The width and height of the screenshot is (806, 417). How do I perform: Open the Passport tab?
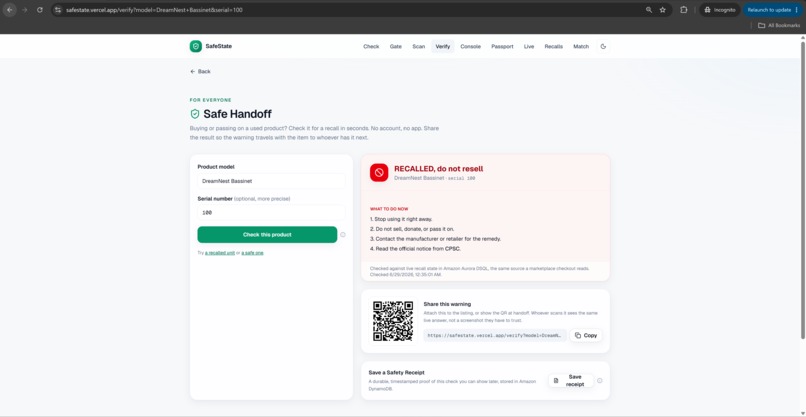(x=502, y=46)
